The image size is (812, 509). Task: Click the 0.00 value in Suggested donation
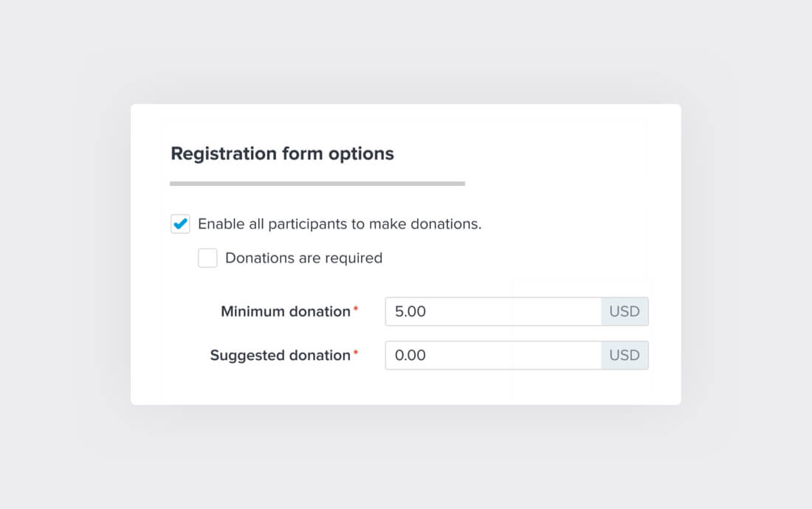tap(410, 356)
